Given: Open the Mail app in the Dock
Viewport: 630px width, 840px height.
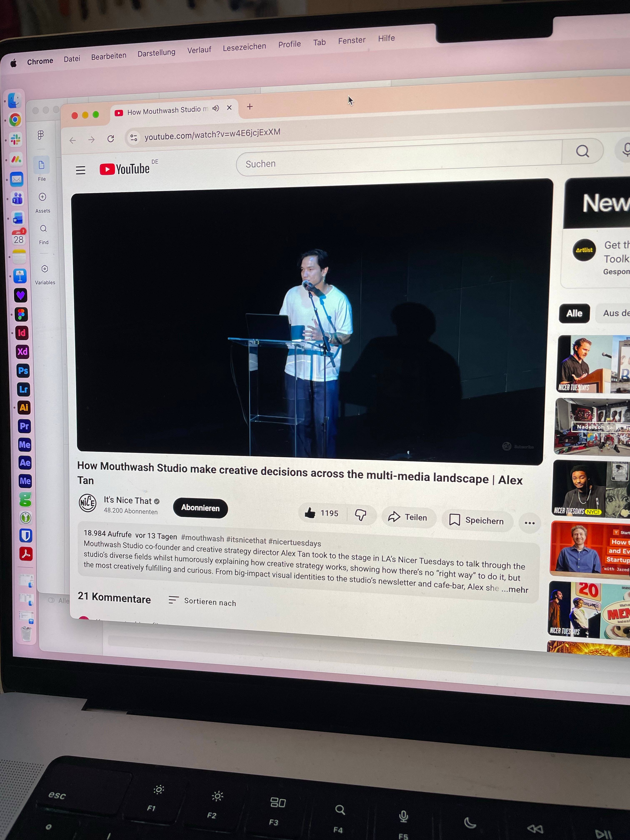Looking at the screenshot, I should [x=17, y=179].
